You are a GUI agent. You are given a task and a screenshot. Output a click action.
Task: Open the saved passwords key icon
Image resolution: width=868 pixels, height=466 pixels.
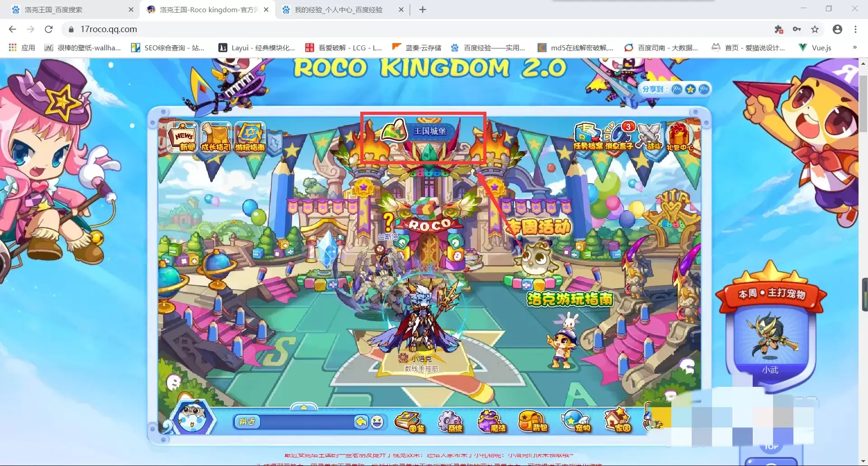click(797, 29)
